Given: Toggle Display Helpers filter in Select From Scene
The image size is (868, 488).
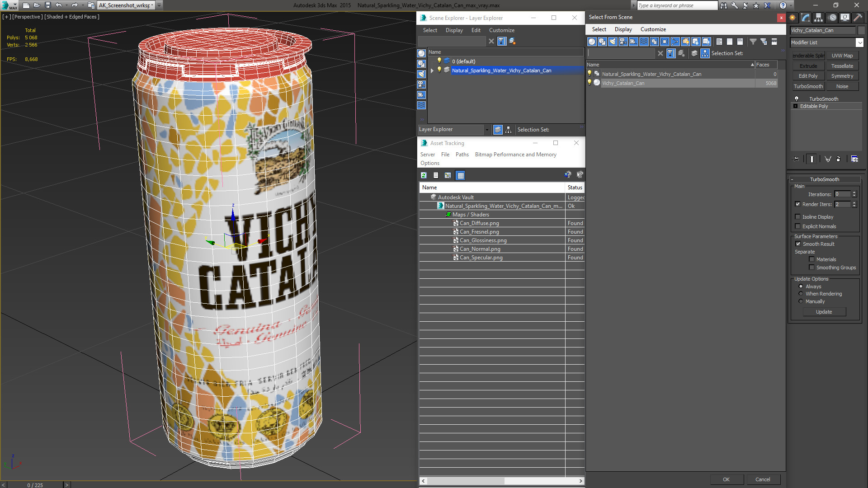Looking at the screenshot, I should [x=633, y=42].
